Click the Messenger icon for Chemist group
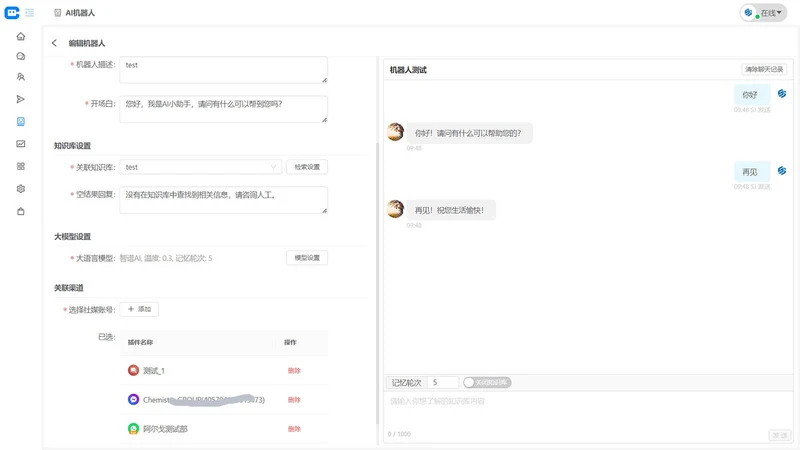This screenshot has height=450, width=800. click(133, 399)
